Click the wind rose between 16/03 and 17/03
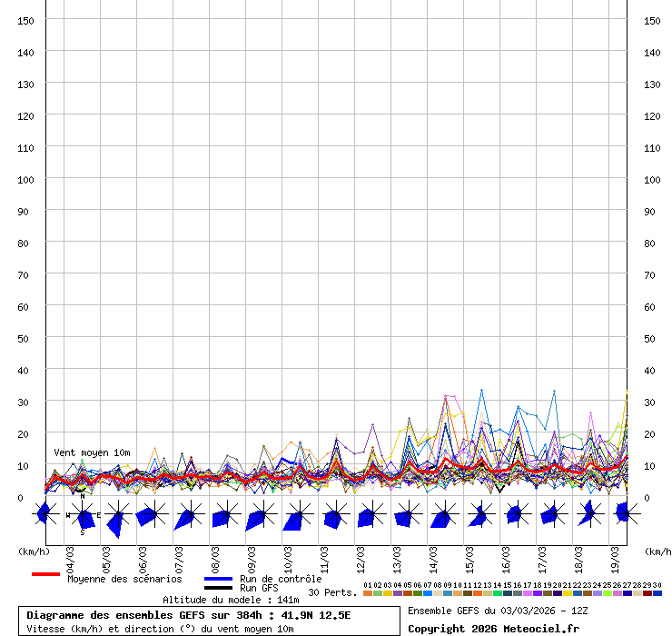 click(x=516, y=514)
